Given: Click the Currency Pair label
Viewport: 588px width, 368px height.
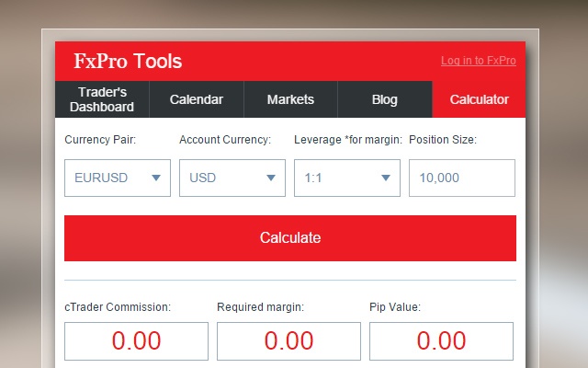Looking at the screenshot, I should tap(100, 140).
